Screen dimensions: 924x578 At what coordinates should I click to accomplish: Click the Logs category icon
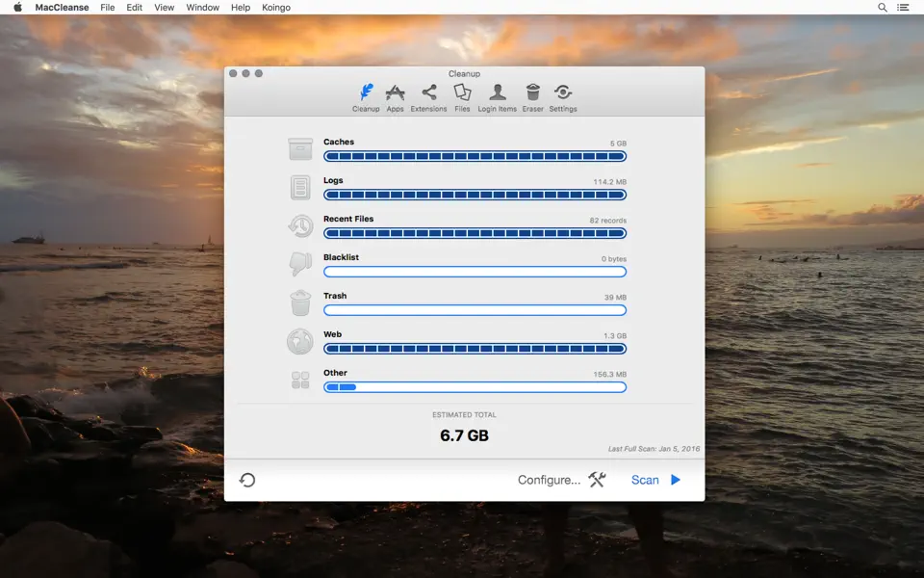pos(300,186)
